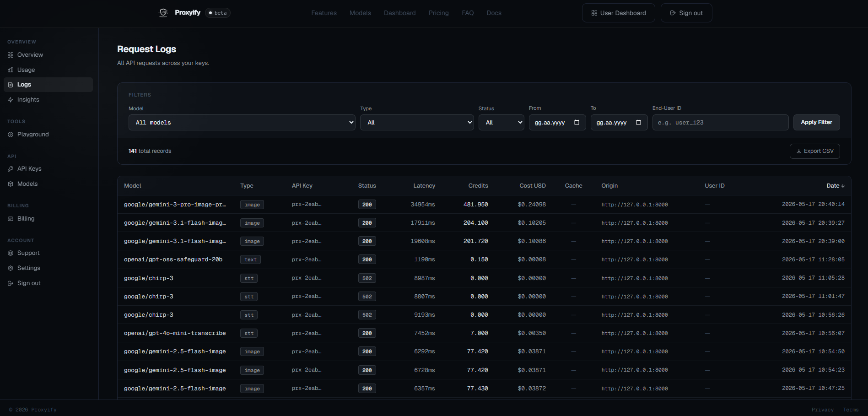Open the Privacy footer link
This screenshot has width=868, height=416.
[x=823, y=410]
